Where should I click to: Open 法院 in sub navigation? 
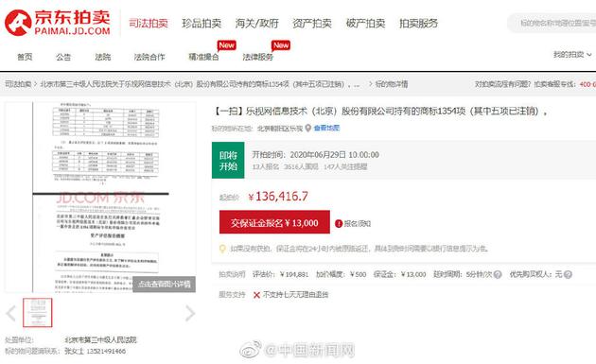[102, 57]
